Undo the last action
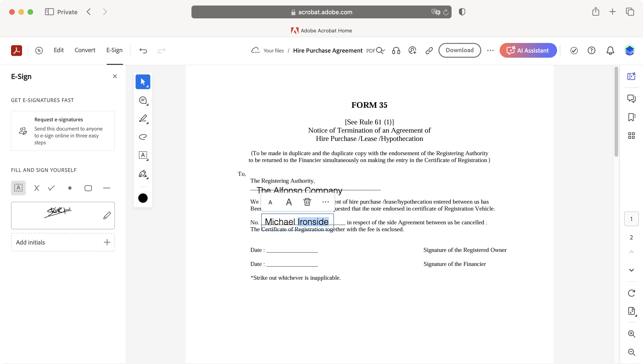 pos(143,51)
